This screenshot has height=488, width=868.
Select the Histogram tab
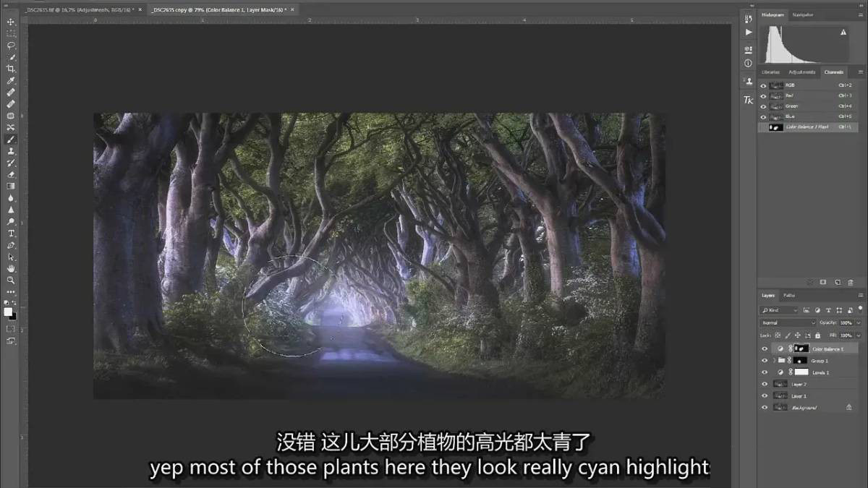[773, 14]
